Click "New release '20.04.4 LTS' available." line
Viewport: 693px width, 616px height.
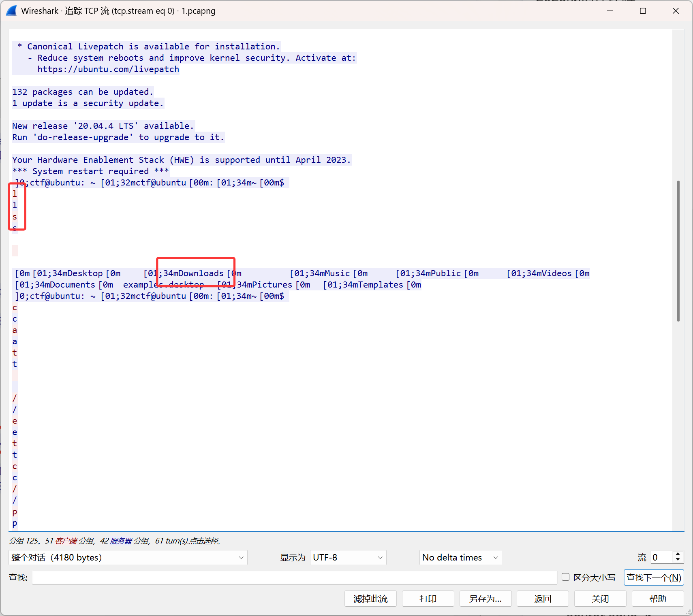[103, 126]
